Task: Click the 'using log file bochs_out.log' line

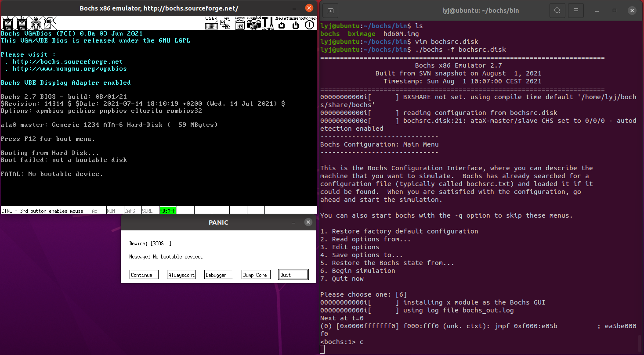Action: (x=417, y=310)
